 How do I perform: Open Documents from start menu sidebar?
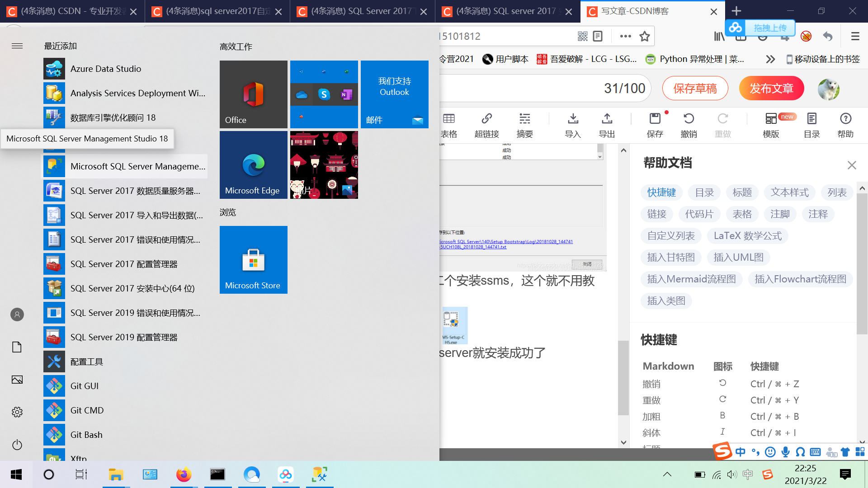pos(17,347)
